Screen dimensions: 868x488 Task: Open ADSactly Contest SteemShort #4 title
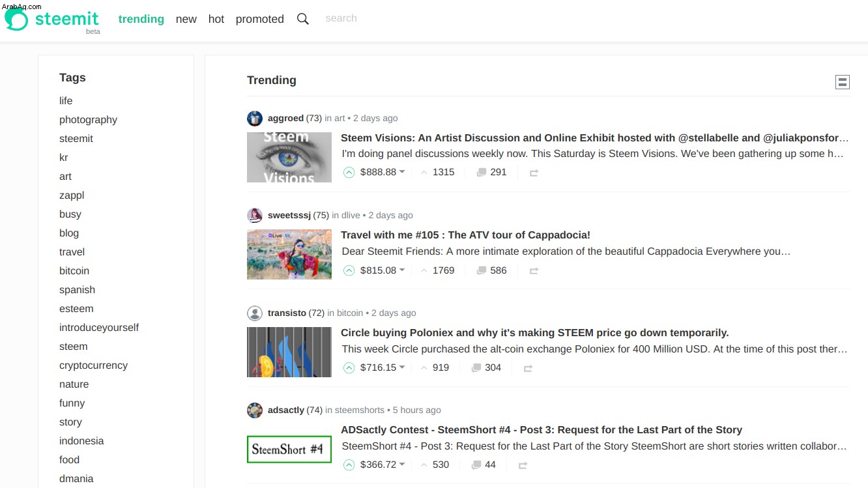(542, 430)
